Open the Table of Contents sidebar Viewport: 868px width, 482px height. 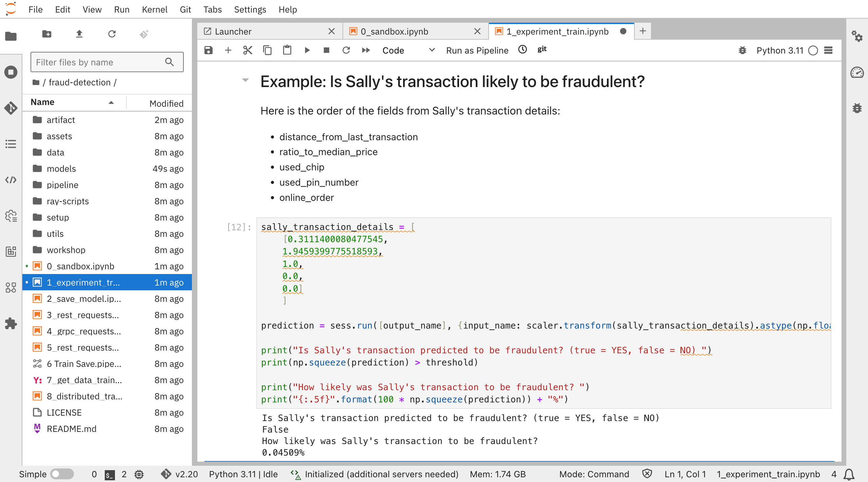click(x=11, y=144)
